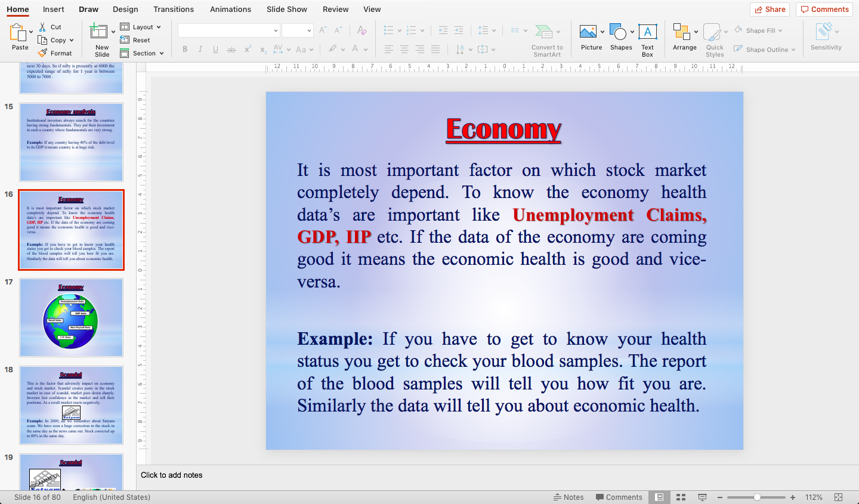Expand the Section dropdown
The width and height of the screenshot is (859, 504).
click(143, 53)
